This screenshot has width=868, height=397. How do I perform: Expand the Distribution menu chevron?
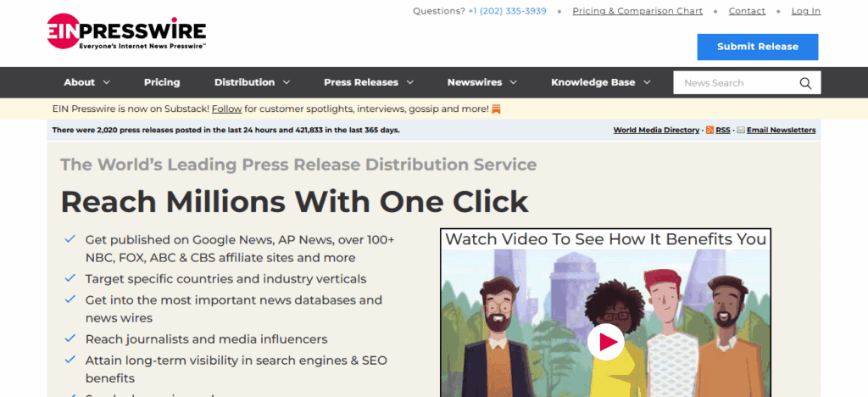pyautogui.click(x=287, y=82)
